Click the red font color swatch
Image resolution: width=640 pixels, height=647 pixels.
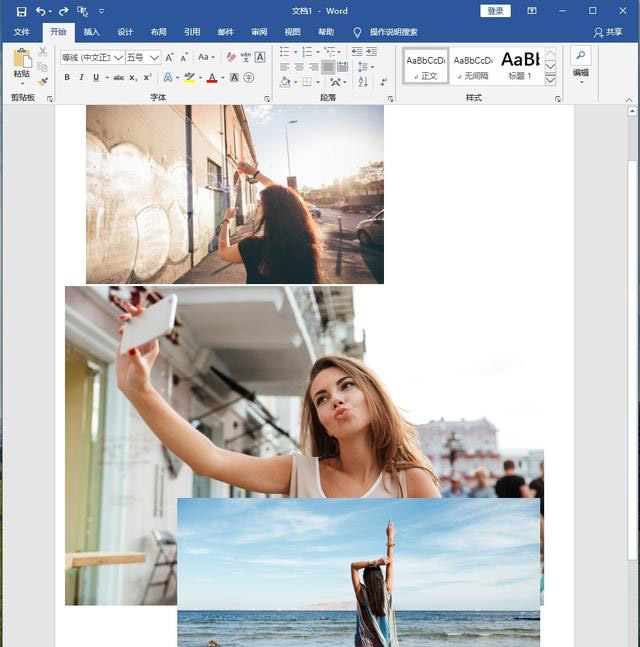coord(211,78)
